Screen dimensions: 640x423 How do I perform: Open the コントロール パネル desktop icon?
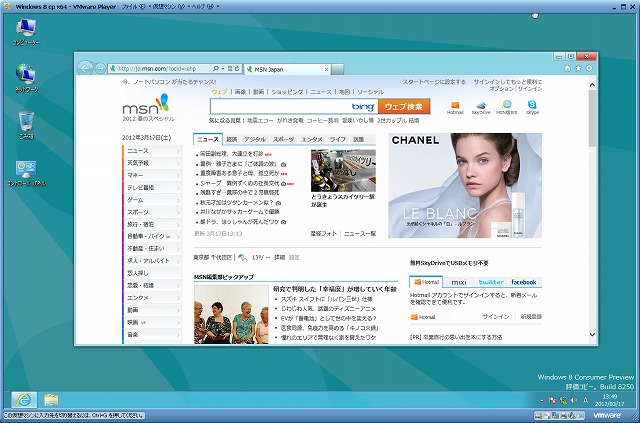click(26, 174)
